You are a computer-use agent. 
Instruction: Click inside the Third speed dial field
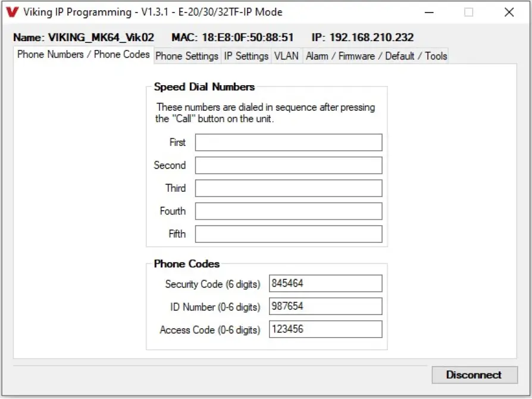point(289,188)
